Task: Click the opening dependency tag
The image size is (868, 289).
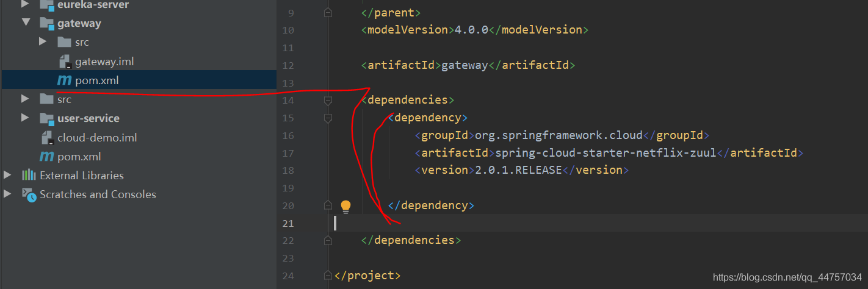Action: (x=427, y=117)
